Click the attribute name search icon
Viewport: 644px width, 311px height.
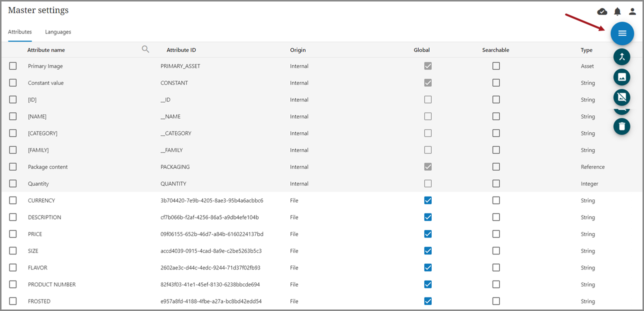[x=145, y=49]
